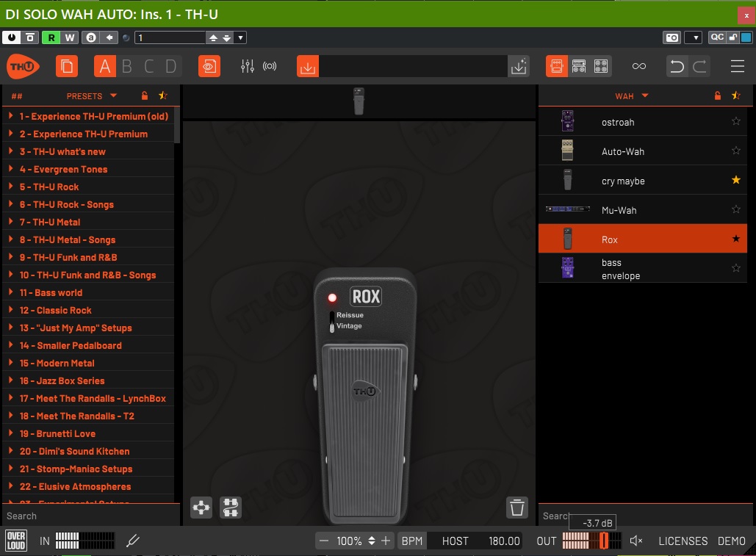The width and height of the screenshot is (756, 556).
Task: Click the presets Search field
Action: pyautogui.click(x=88, y=516)
